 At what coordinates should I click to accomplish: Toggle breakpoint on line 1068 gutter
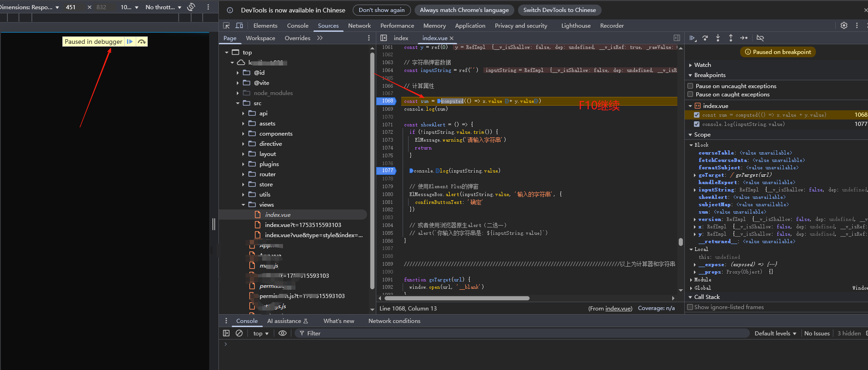pos(386,101)
